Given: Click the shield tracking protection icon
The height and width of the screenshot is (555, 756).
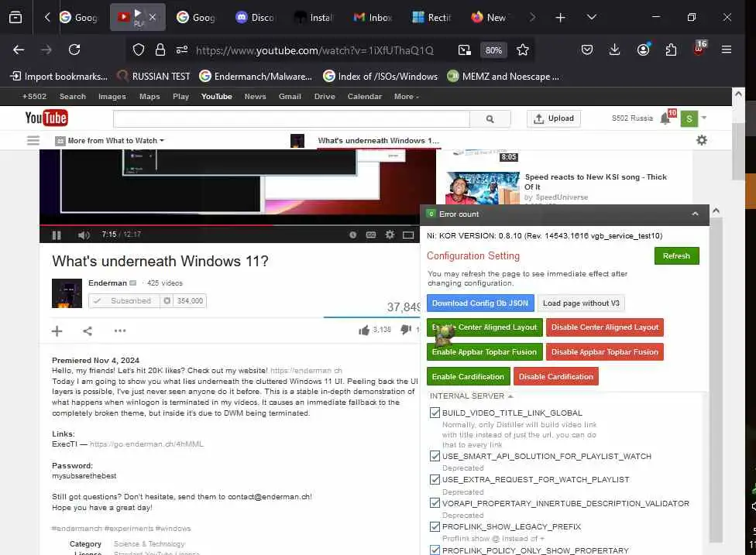Looking at the screenshot, I should click(139, 50).
